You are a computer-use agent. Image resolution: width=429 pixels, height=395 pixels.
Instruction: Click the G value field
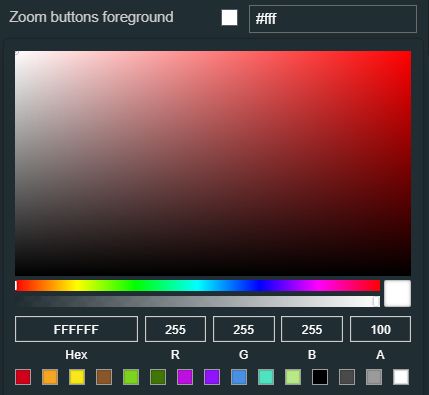244,329
